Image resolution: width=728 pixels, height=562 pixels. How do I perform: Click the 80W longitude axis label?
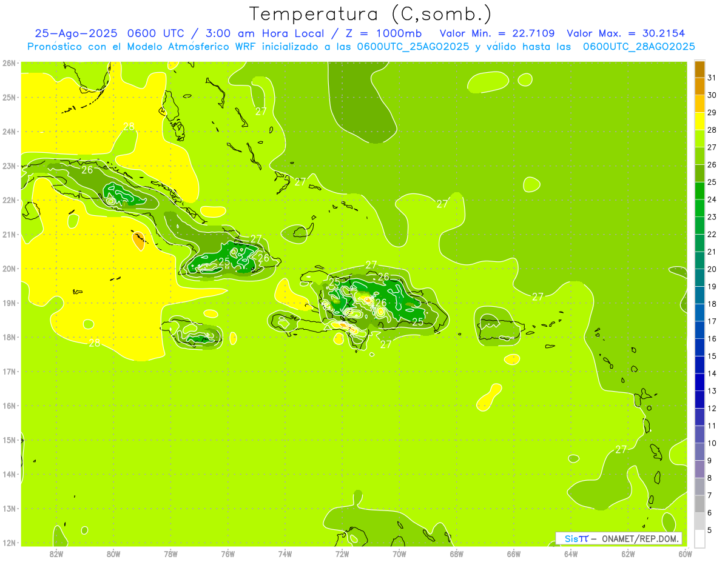click(113, 554)
